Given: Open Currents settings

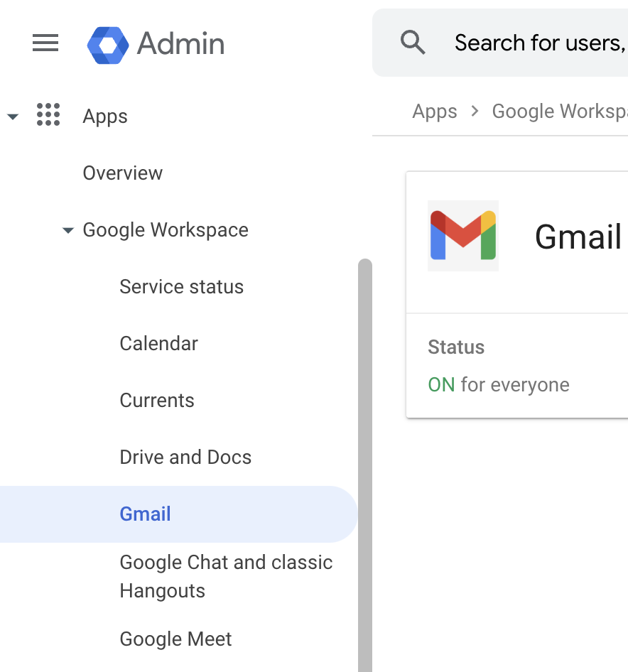Looking at the screenshot, I should click(x=157, y=400).
